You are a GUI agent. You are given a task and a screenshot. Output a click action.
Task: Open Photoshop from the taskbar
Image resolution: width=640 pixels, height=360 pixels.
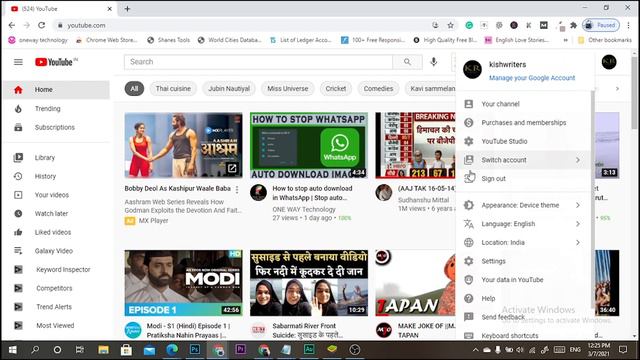[195, 350]
